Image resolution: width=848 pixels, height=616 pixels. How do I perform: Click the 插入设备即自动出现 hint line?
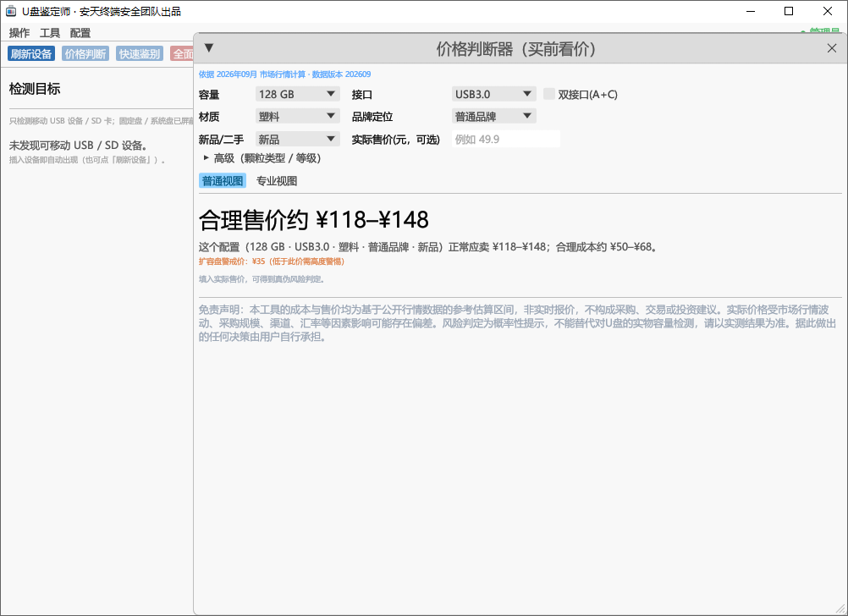pos(87,160)
